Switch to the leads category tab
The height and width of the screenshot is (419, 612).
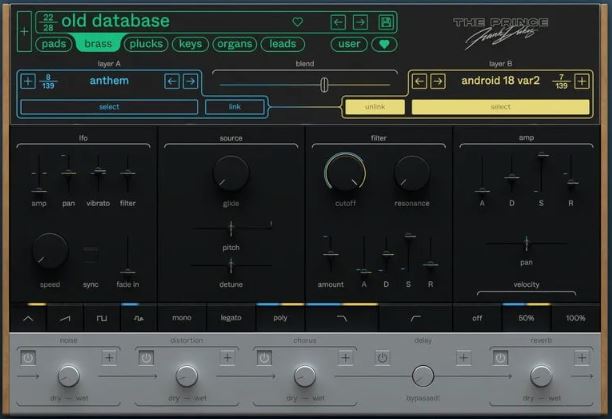click(283, 44)
